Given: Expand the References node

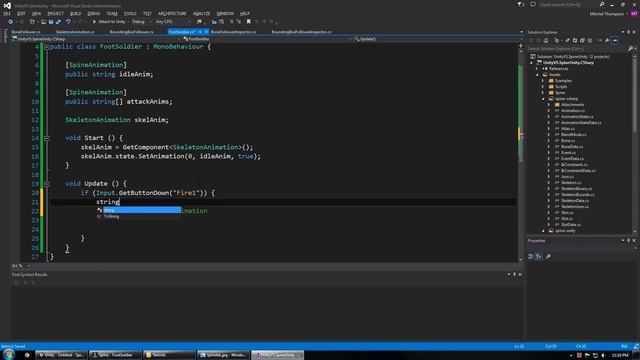Looking at the screenshot, I should click(537, 69).
